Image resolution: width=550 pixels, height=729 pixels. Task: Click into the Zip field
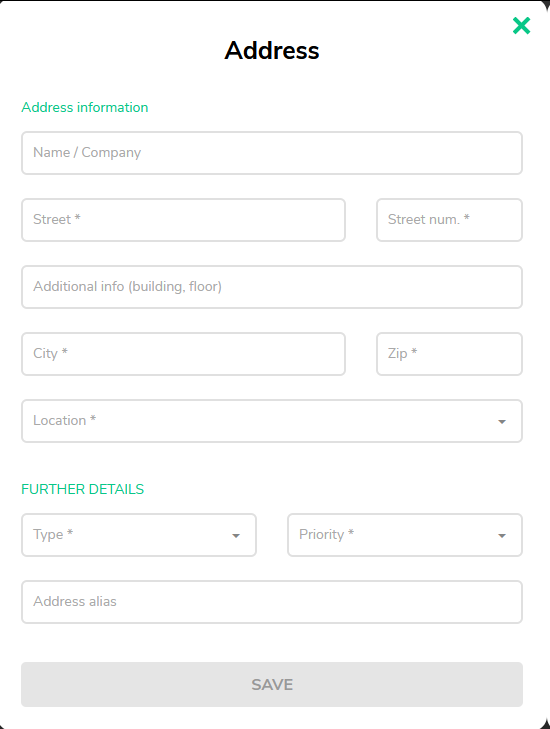click(x=449, y=354)
